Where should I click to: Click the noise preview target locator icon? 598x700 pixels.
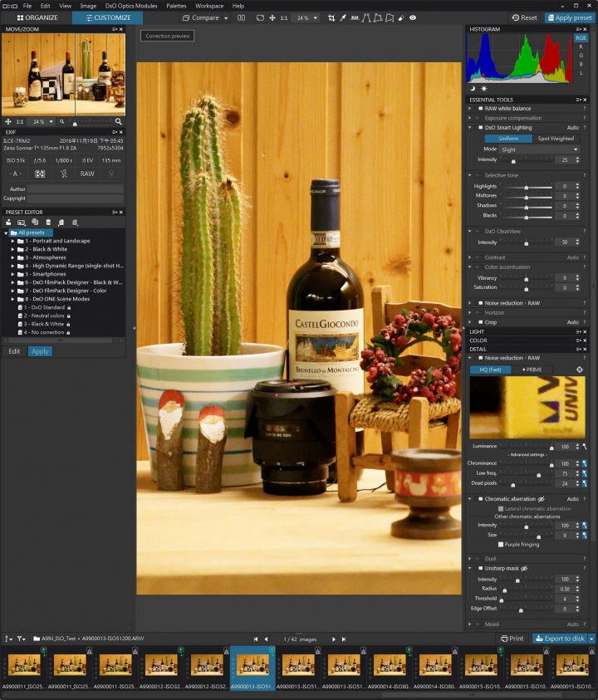[x=579, y=370]
